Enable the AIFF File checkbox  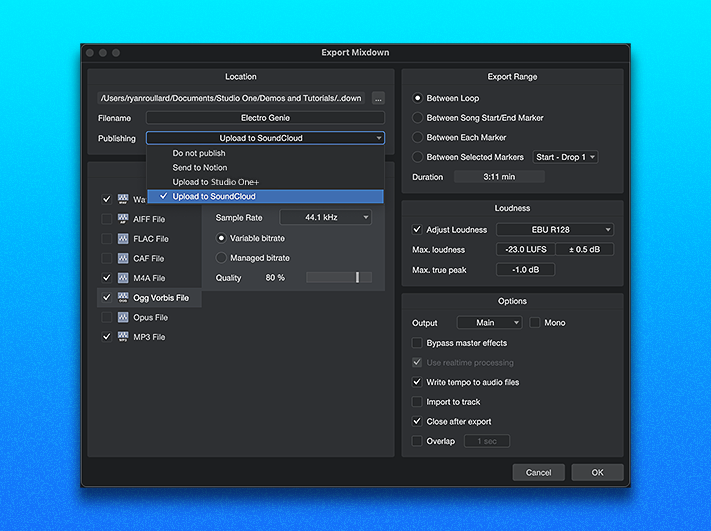(107, 219)
